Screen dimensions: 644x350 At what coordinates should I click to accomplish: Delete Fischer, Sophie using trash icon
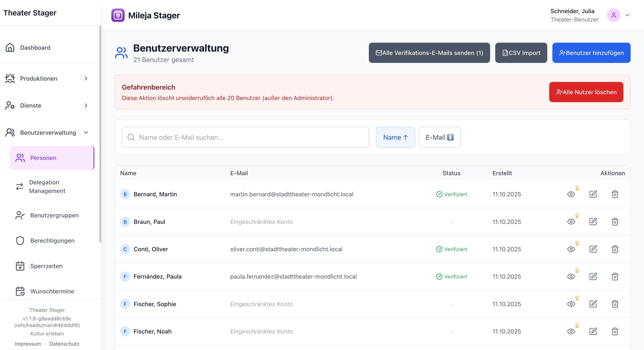[x=615, y=304]
